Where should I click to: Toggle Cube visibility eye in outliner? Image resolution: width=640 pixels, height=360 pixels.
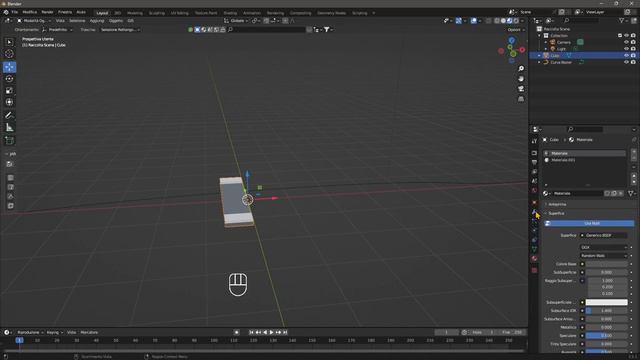[x=627, y=56]
